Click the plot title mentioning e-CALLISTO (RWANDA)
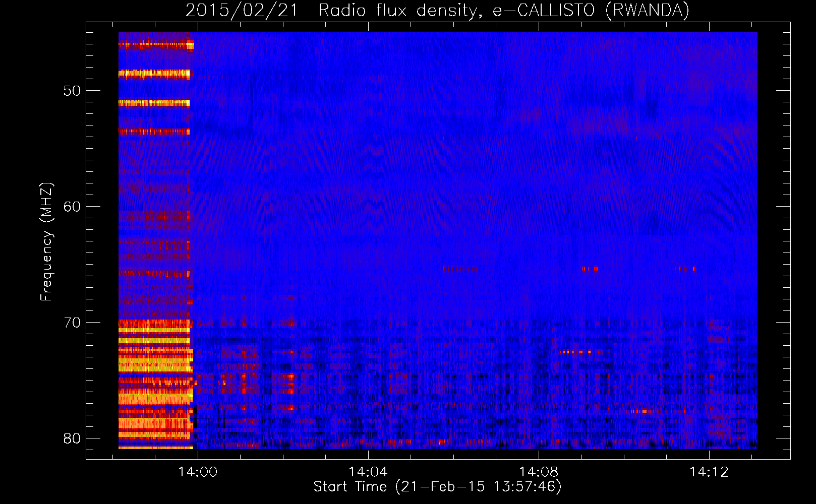Image resolution: width=816 pixels, height=504 pixels. [x=437, y=10]
